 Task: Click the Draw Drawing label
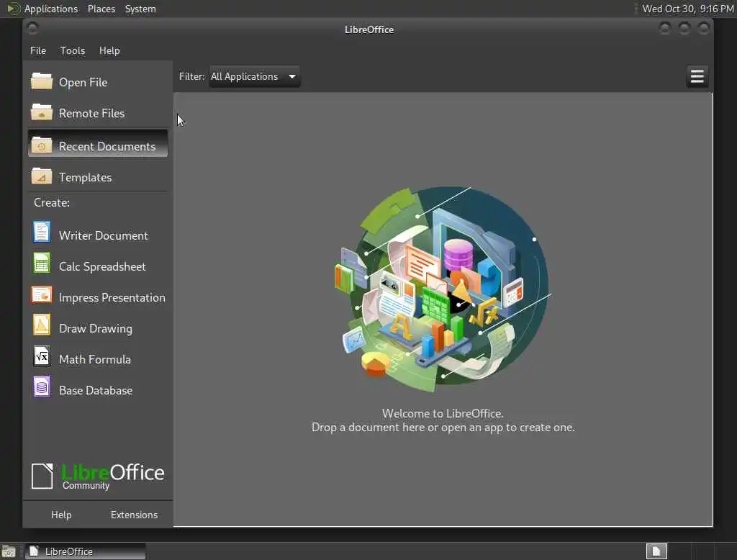(x=96, y=329)
